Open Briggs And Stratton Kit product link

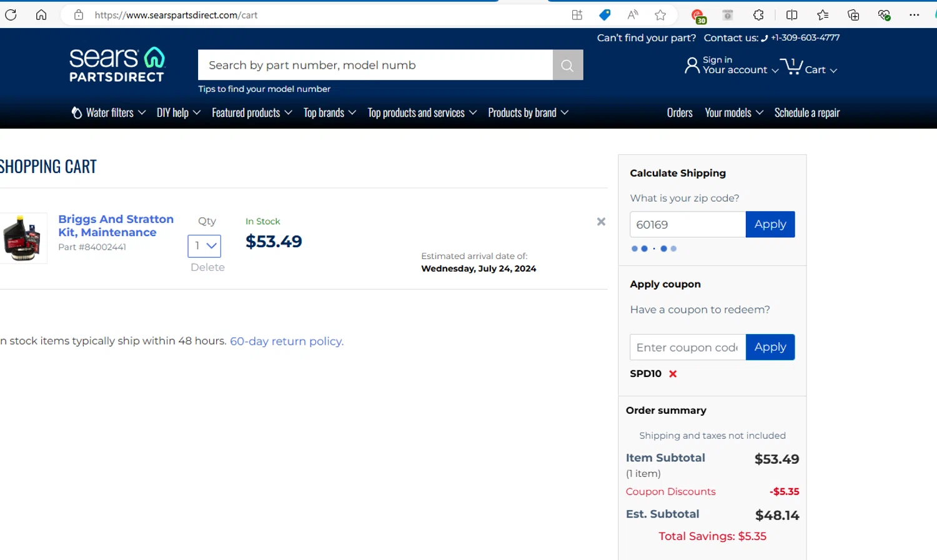(116, 225)
